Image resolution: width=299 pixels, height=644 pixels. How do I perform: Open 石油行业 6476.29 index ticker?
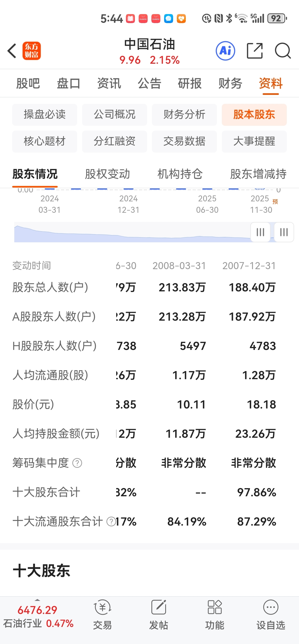(x=38, y=617)
